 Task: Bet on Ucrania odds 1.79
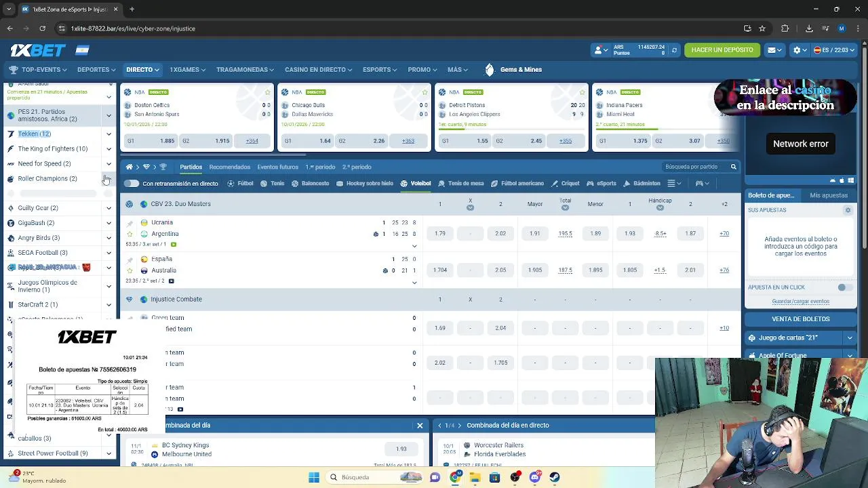pos(439,234)
